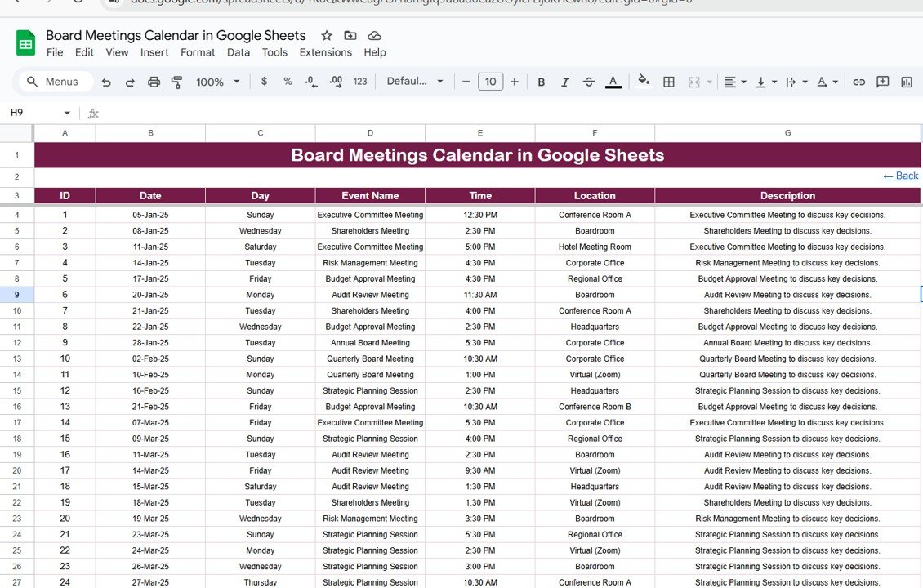Open fill color paint bucket
923x588 pixels.
point(644,81)
